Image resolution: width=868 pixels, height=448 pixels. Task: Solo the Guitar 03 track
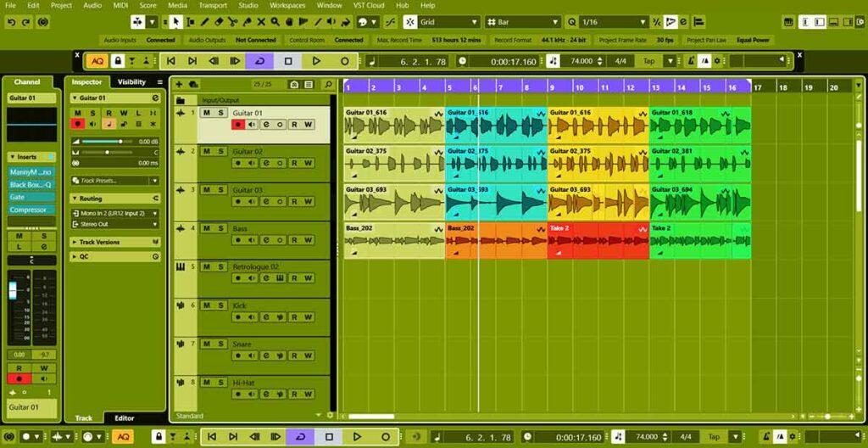220,189
